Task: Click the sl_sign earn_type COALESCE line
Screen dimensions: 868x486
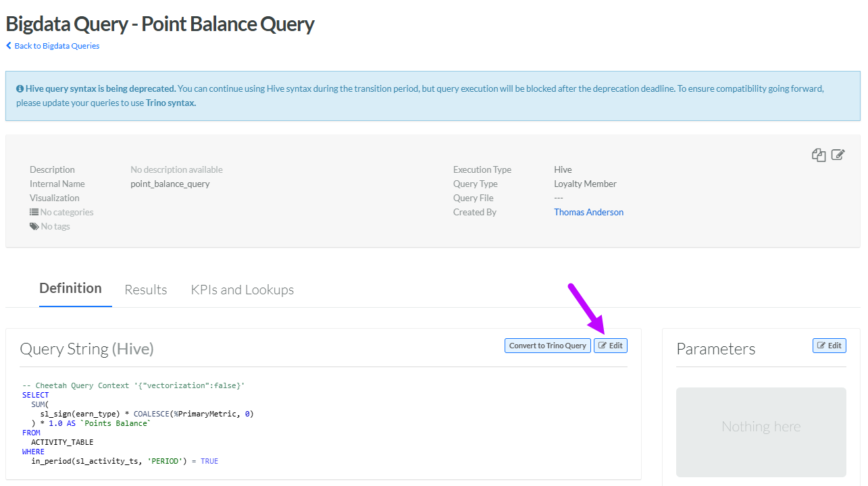Action: pos(147,414)
